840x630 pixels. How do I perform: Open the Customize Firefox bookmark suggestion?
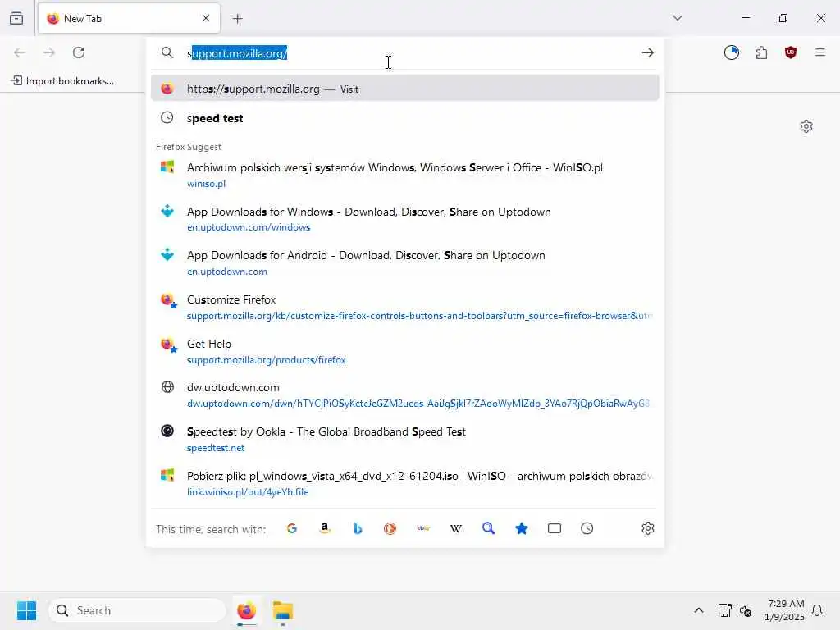point(405,307)
